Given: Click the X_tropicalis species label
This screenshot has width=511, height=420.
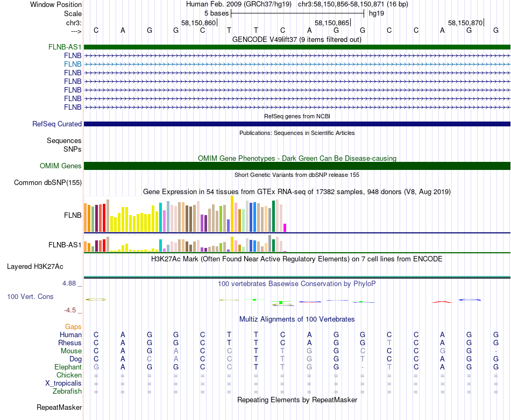Looking at the screenshot, I should [x=63, y=383].
